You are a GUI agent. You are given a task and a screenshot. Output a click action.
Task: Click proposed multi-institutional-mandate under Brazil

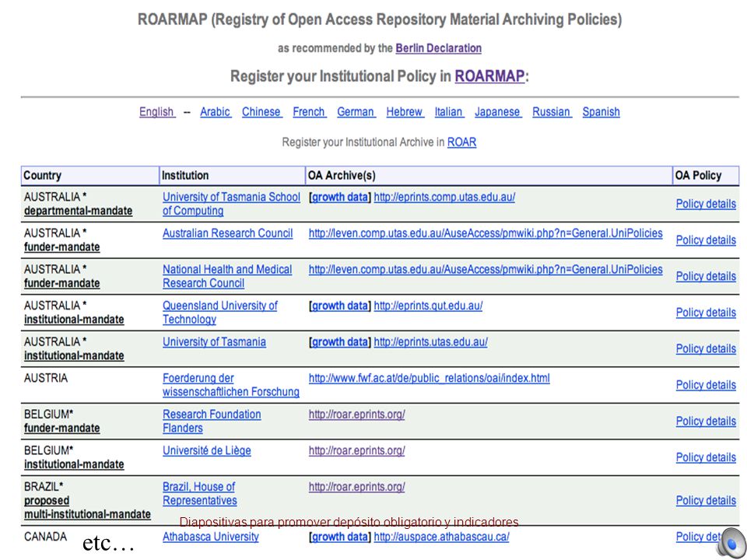coord(87,508)
